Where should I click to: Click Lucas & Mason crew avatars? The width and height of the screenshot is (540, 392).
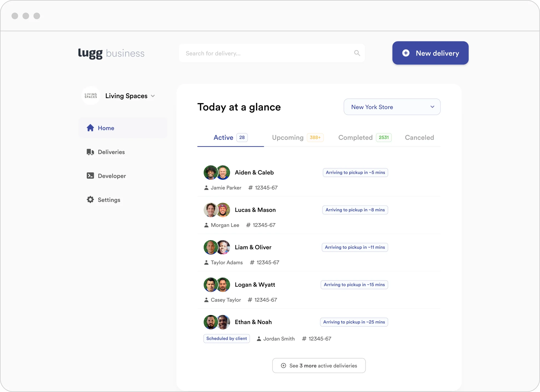217,210
